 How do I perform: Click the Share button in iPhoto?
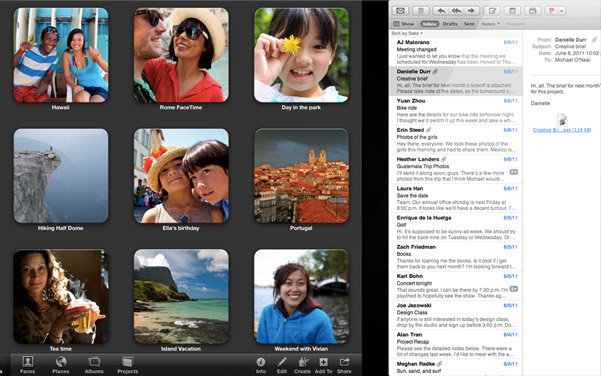click(344, 365)
